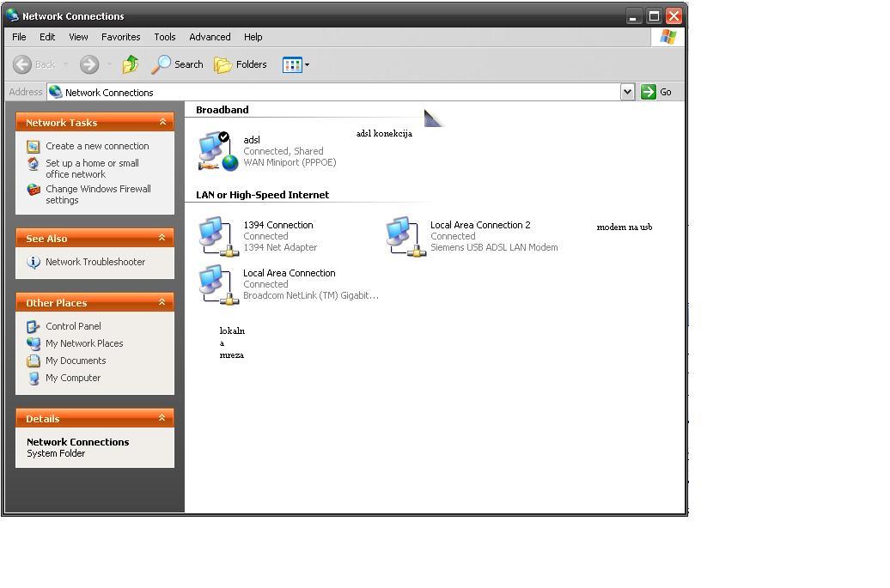Open Network Troubleshooter link
Viewport: 890px width, 588px height.
click(x=95, y=262)
